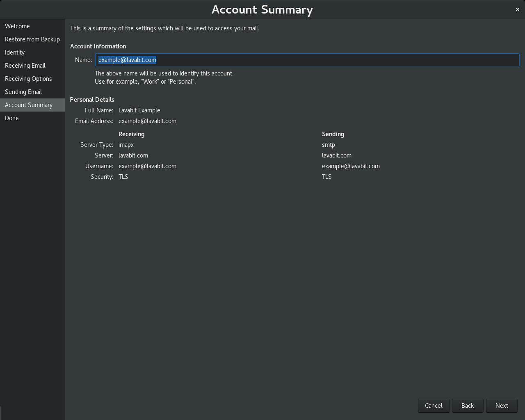
Task: Click sending Security value TLS
Action: 327,177
